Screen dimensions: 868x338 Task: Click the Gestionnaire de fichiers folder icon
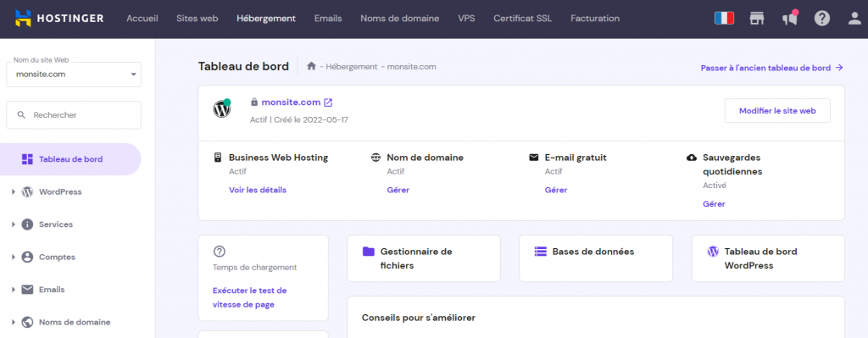369,252
